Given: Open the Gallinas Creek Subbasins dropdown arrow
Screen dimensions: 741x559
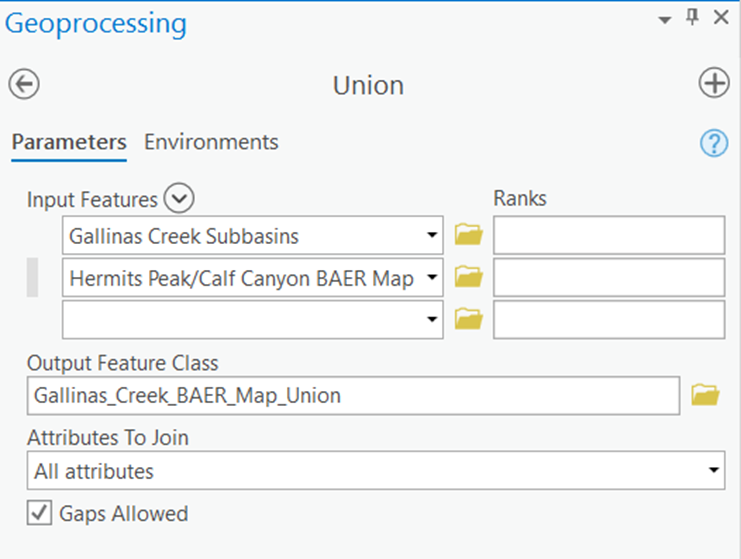Looking at the screenshot, I should (431, 237).
